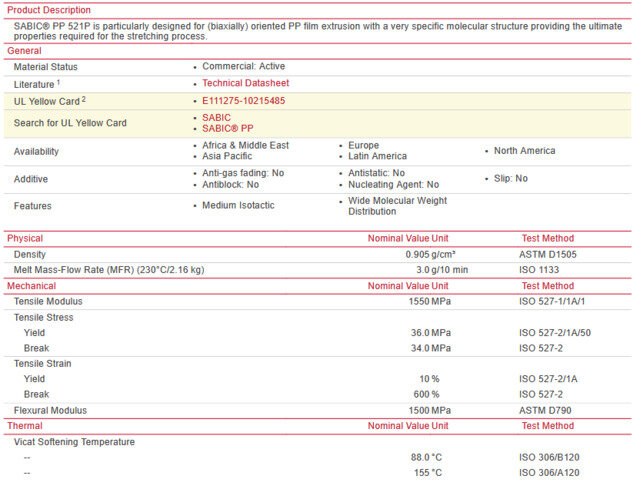Select the Features row label

(33, 206)
